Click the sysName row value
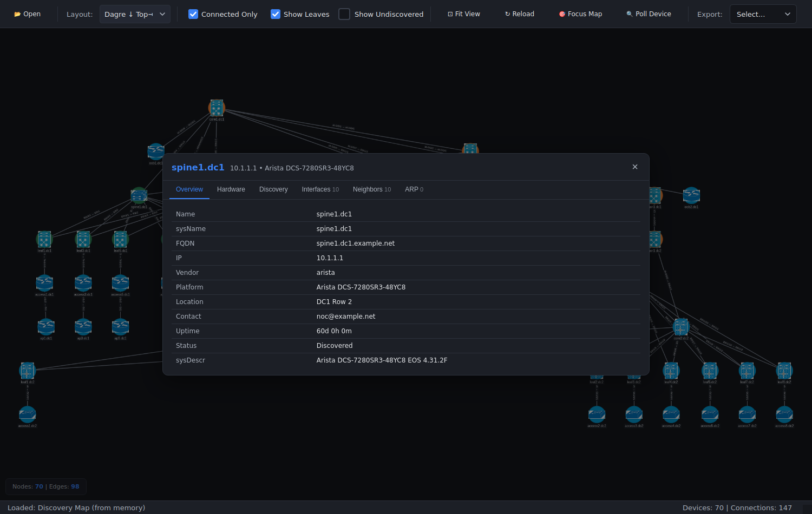This screenshot has width=812, height=514. (334, 229)
